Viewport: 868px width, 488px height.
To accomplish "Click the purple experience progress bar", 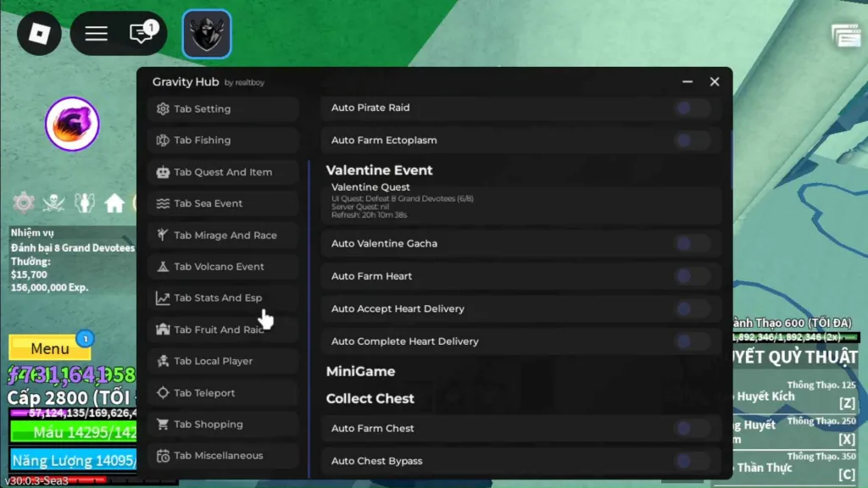I will pyautogui.click(x=73, y=413).
